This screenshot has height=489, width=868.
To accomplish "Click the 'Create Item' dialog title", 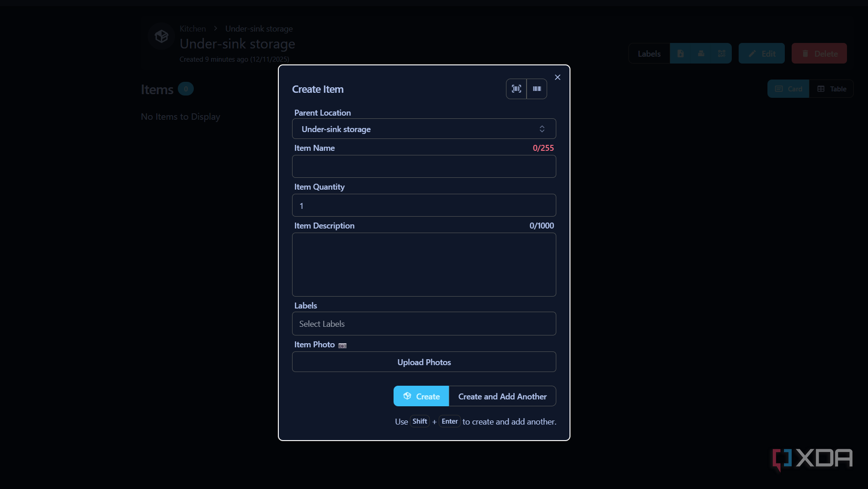I will 318,89.
